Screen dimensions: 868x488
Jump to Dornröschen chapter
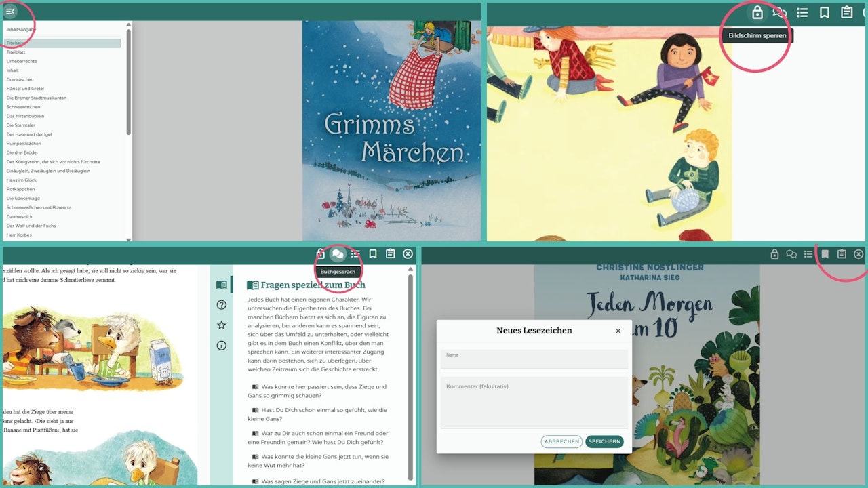[20, 79]
